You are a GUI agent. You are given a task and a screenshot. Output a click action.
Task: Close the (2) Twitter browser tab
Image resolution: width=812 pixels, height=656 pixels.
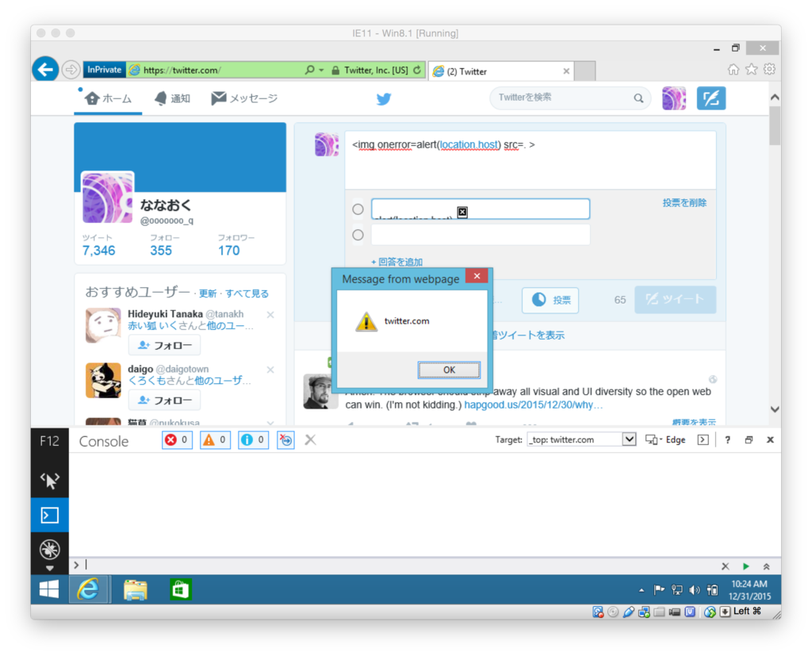[x=566, y=71]
